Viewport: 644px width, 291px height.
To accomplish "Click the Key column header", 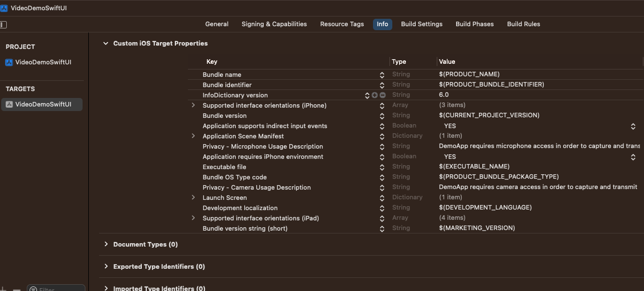I will [x=212, y=62].
